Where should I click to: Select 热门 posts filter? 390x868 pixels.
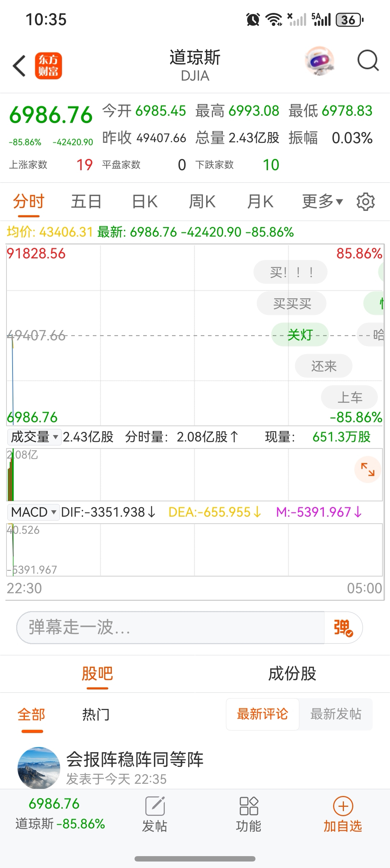(x=96, y=715)
